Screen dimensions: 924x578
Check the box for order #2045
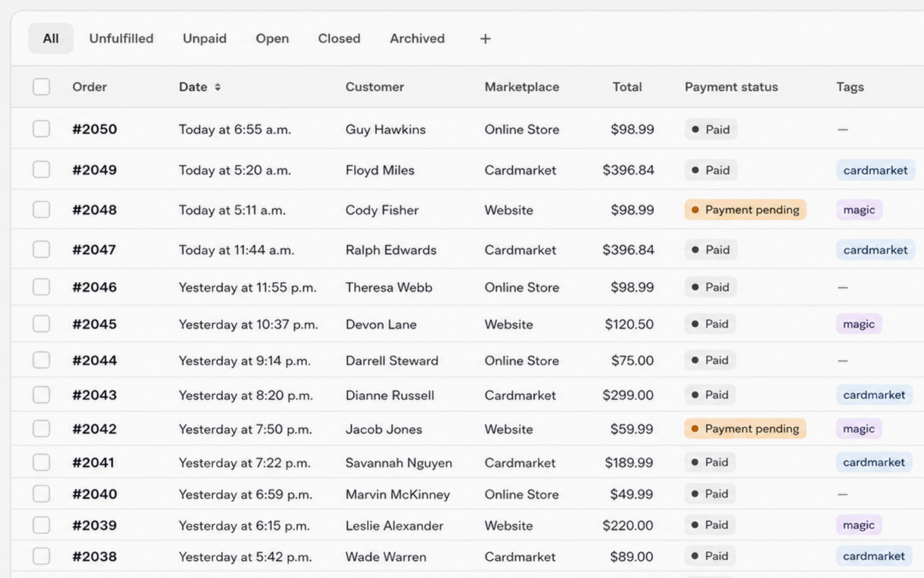click(x=41, y=323)
